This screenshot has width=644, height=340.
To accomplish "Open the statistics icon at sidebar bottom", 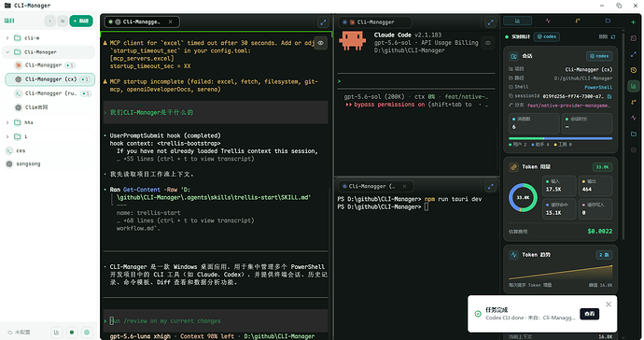I will [57, 333].
